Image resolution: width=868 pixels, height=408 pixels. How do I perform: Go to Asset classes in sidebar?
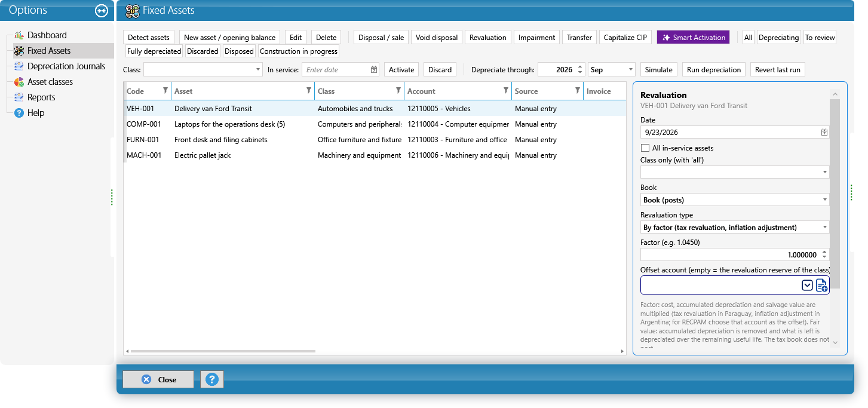[50, 82]
